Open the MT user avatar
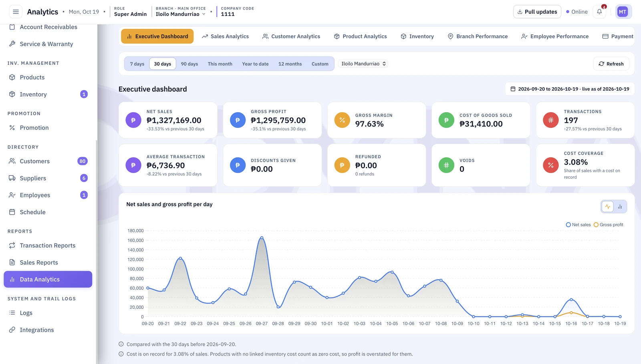The image size is (641, 364). click(x=623, y=12)
